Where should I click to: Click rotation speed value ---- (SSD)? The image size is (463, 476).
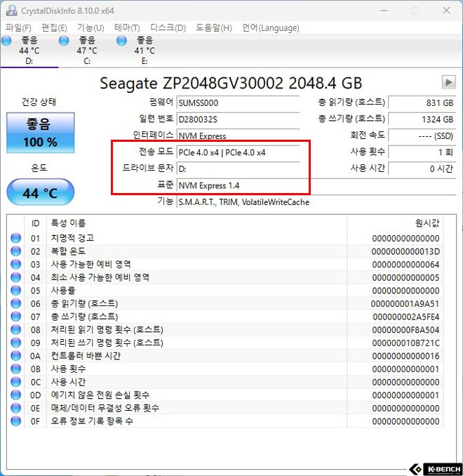[x=422, y=135]
